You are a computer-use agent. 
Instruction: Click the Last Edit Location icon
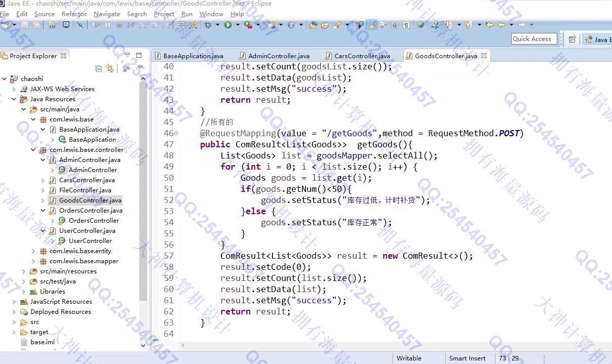tap(489, 25)
